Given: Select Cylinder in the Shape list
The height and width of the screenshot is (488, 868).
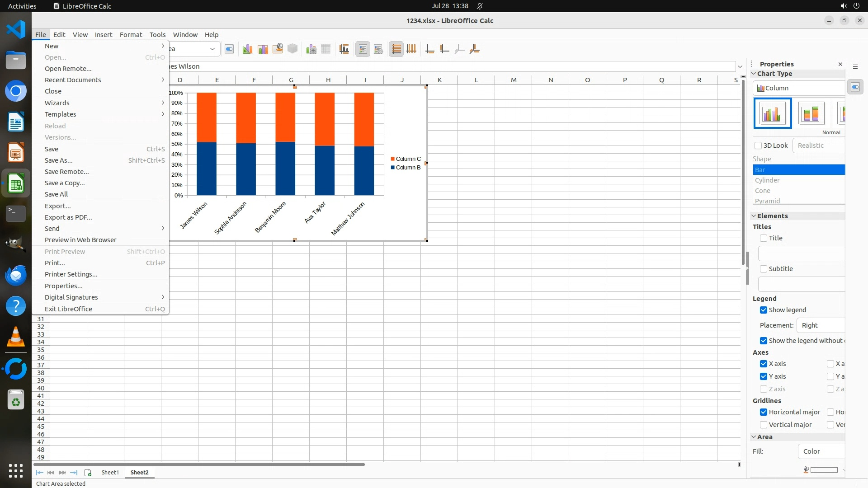Looking at the screenshot, I should (x=767, y=180).
